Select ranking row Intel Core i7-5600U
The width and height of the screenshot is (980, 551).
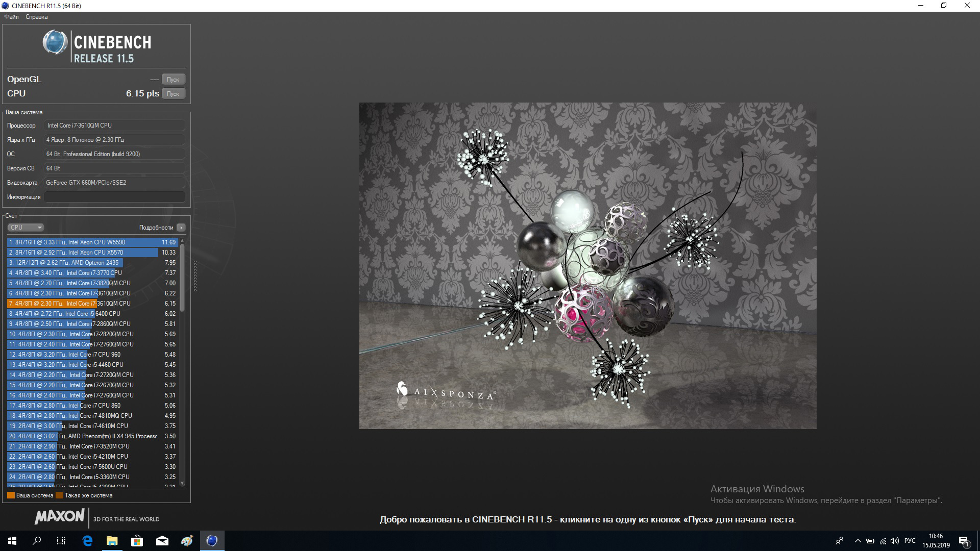(x=92, y=467)
